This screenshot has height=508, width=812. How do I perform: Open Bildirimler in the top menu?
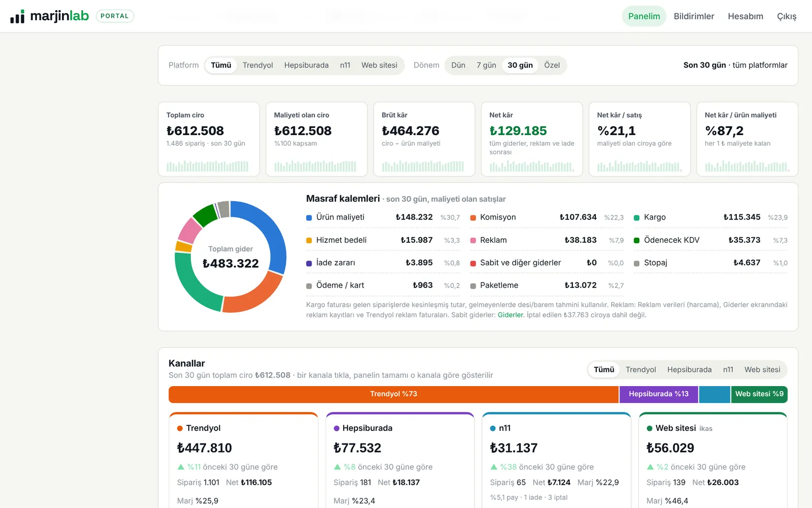click(694, 16)
